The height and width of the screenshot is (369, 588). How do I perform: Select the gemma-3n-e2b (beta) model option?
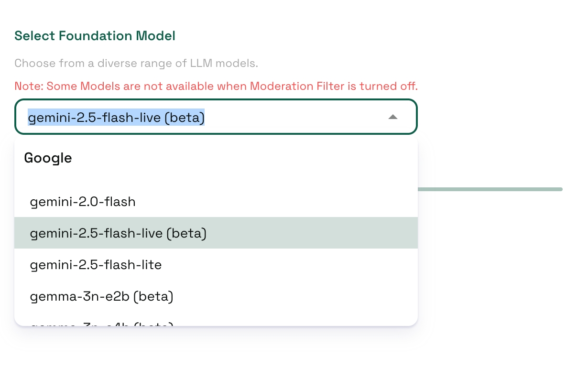[x=101, y=296]
